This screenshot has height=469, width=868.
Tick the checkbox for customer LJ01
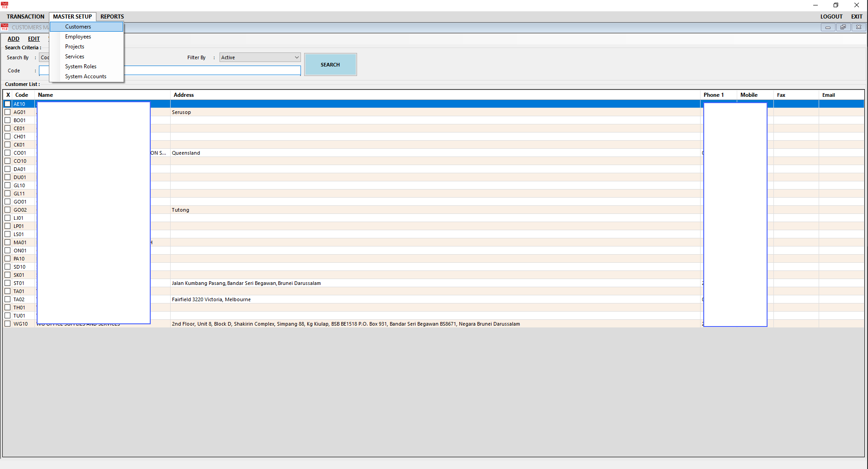point(8,218)
